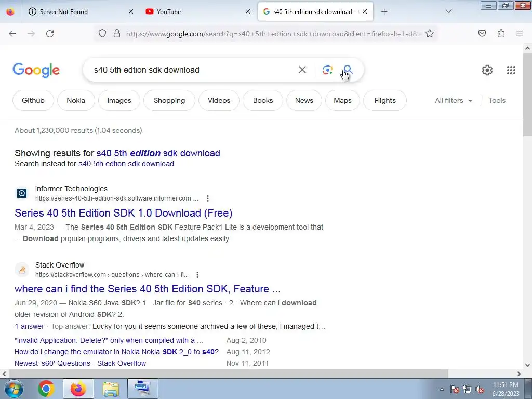Launch Chrome from the taskbar
The height and width of the screenshot is (399, 532).
[46, 389]
